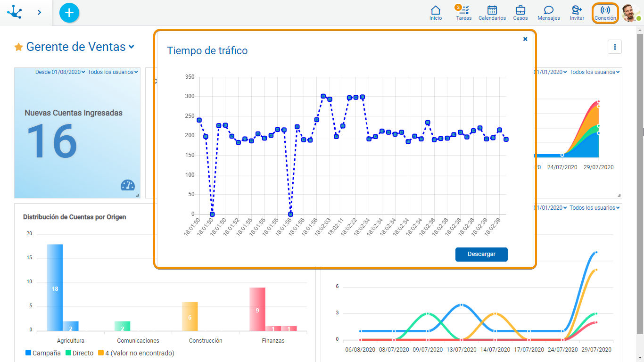Click the favorite star next to dashboard title
The width and height of the screenshot is (644, 362).
pos(18,47)
